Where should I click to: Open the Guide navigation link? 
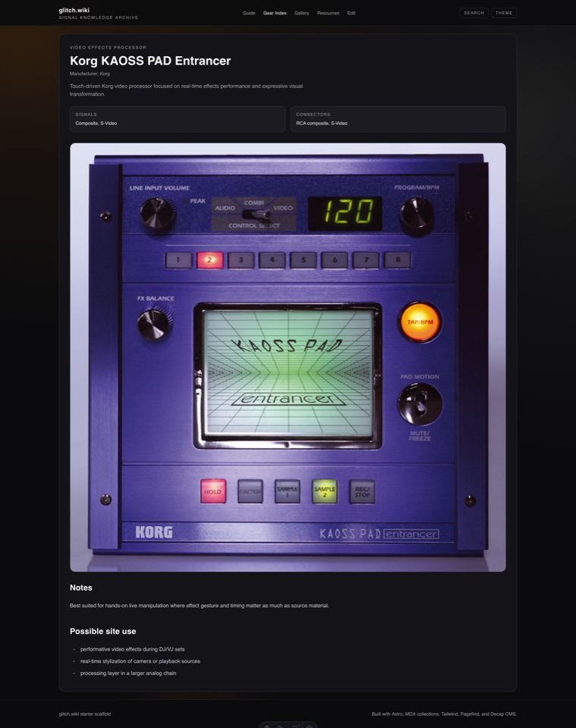249,13
